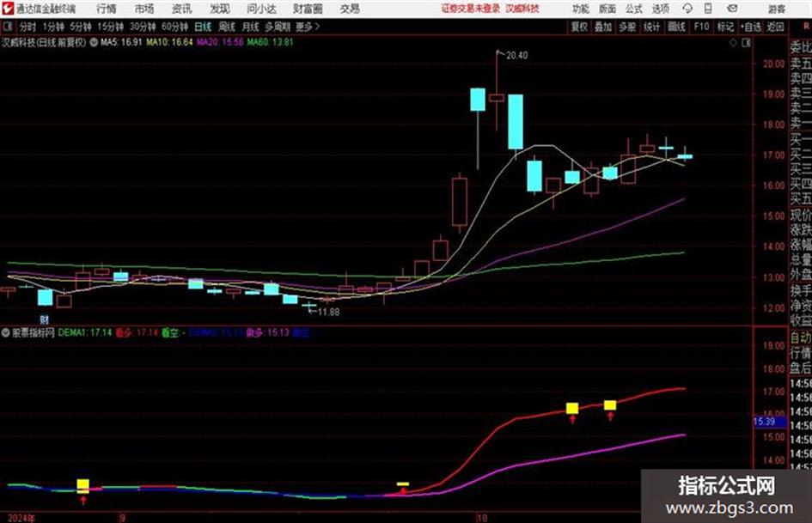Click the side panel toggle icon beside diamond
Image resolution: width=812 pixels, height=523 pixels.
pos(746,43)
